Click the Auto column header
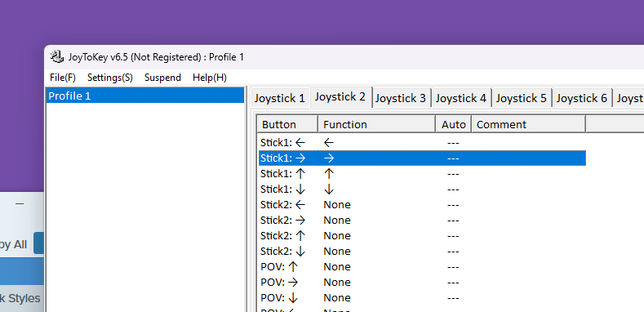 pyautogui.click(x=454, y=124)
